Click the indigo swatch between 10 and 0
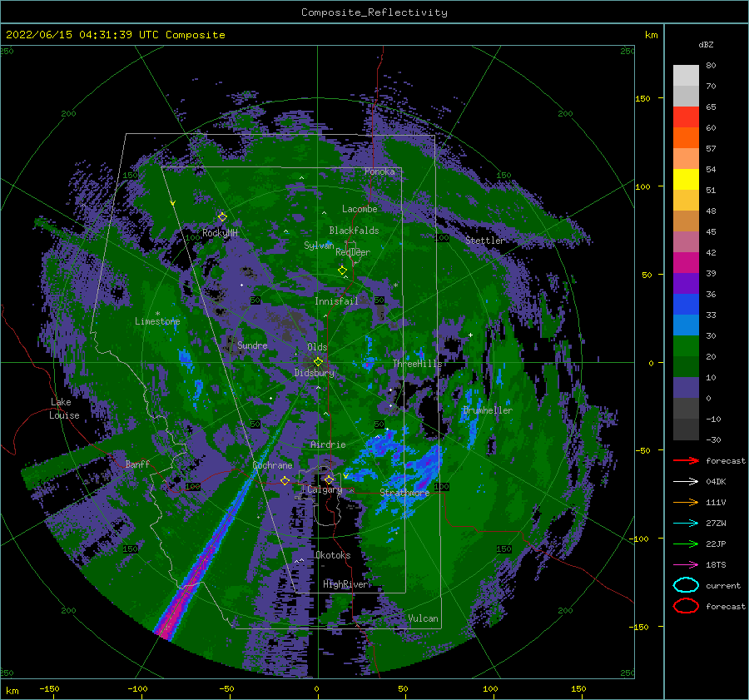 click(x=686, y=388)
